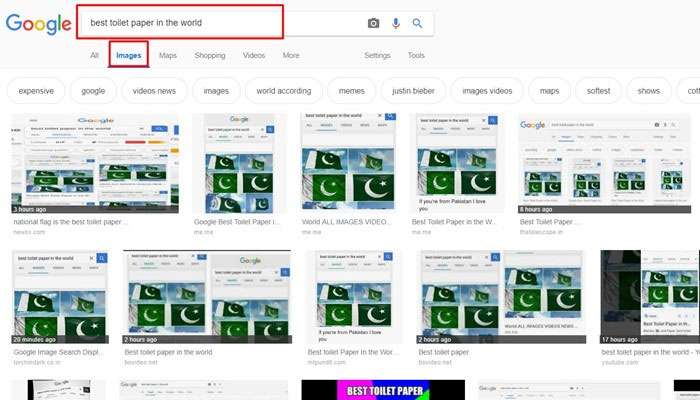Open search by image camera icon
700x400 pixels.
pos(374,23)
